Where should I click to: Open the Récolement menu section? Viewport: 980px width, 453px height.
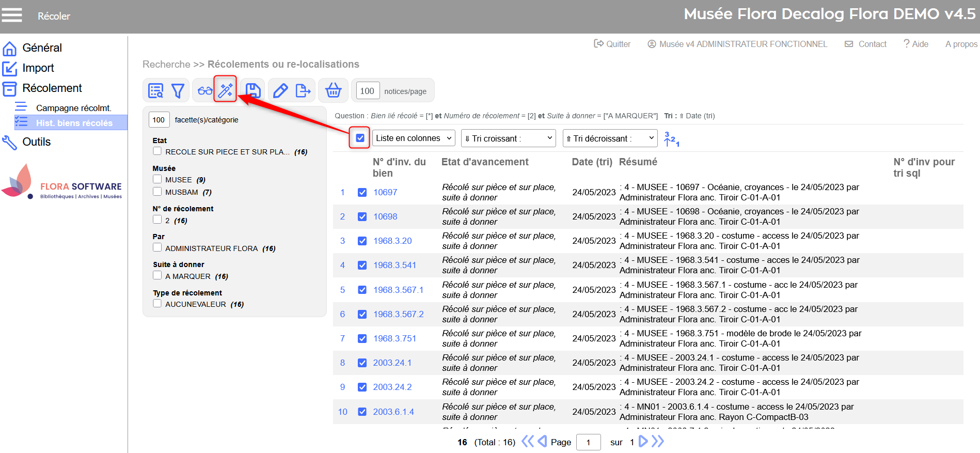(52, 88)
